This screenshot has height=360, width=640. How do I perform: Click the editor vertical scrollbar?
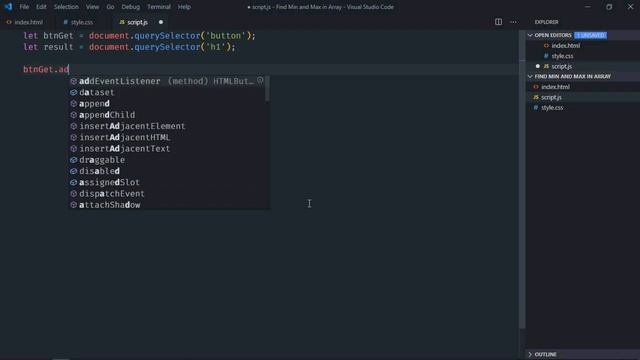(x=522, y=180)
